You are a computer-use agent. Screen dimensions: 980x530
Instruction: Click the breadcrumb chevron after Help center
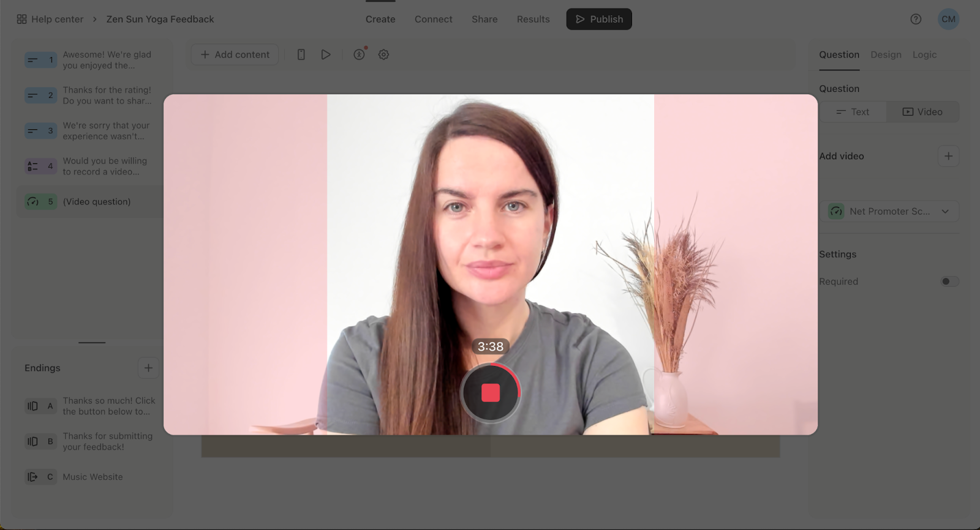(95, 19)
